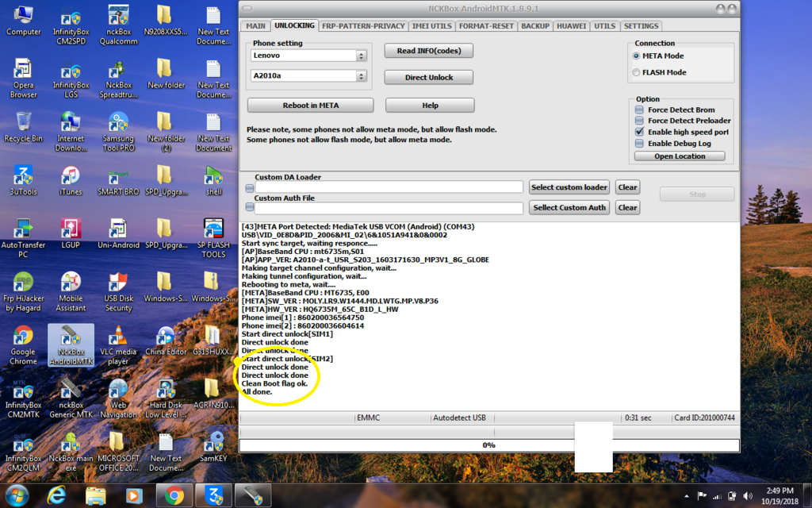Open the 3uTools desktop icon
Image resolution: width=812 pixels, height=508 pixels.
click(x=23, y=176)
